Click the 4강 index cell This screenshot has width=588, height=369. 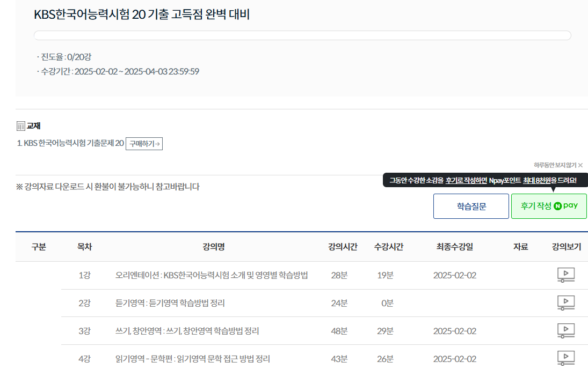(84, 358)
